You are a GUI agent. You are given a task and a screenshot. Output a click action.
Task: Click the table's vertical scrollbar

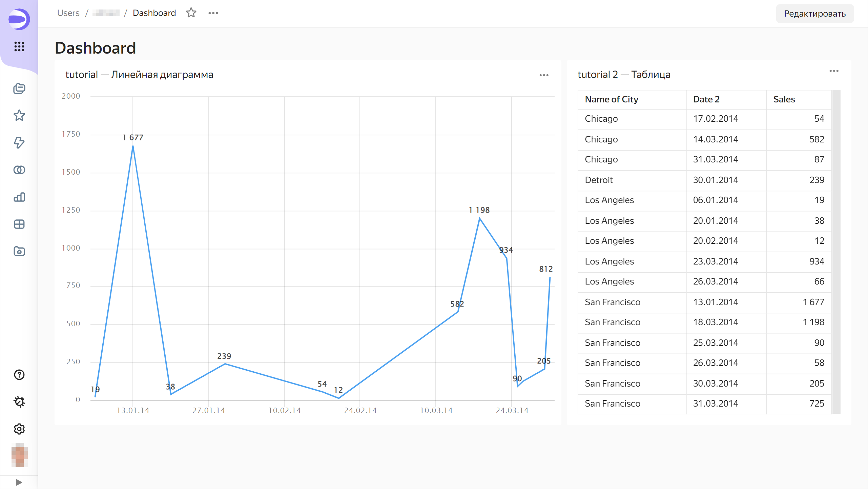[836, 251]
